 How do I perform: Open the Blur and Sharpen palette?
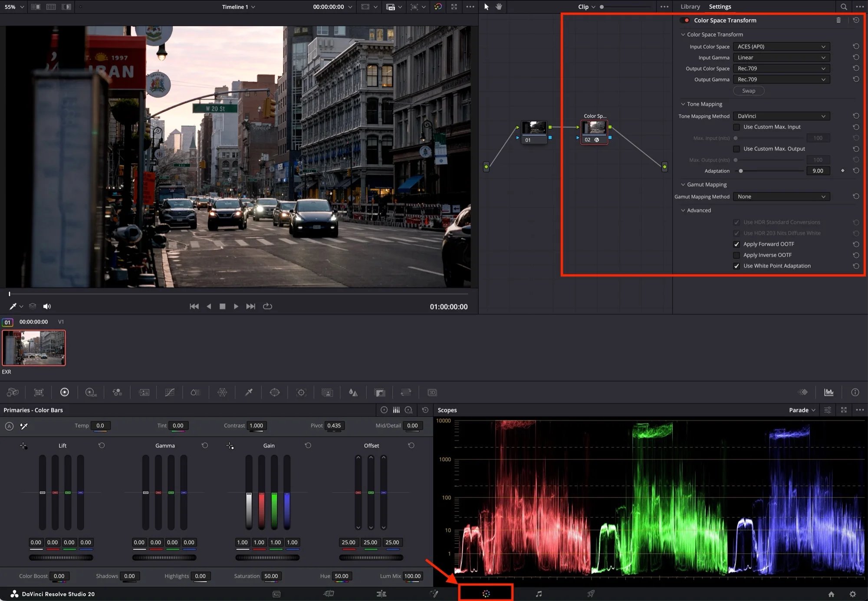(353, 392)
